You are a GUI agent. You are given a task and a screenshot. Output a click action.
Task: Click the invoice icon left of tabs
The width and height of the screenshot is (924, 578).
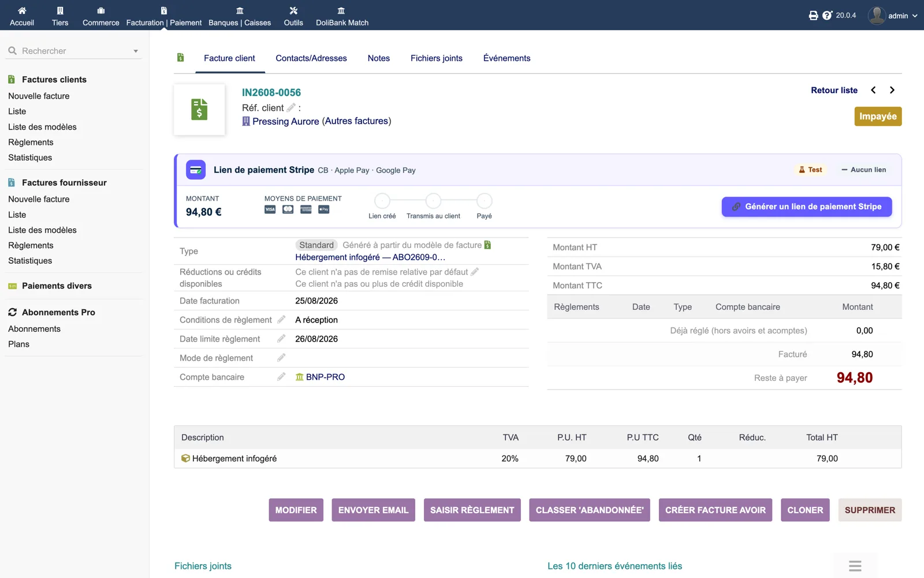[x=181, y=58]
